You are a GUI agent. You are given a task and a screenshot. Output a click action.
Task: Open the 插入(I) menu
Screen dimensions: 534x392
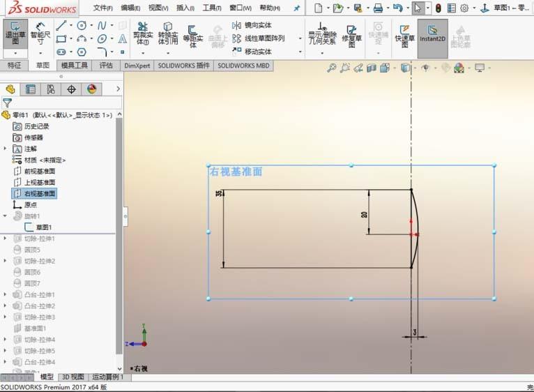pyautogui.click(x=185, y=8)
